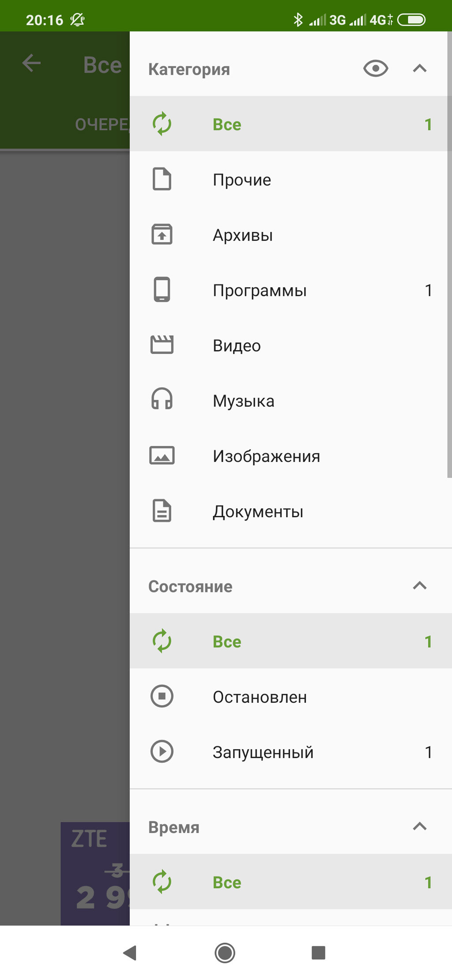Image resolution: width=452 pixels, height=980 pixels.
Task: Select the Музыка category
Action: [x=291, y=400]
